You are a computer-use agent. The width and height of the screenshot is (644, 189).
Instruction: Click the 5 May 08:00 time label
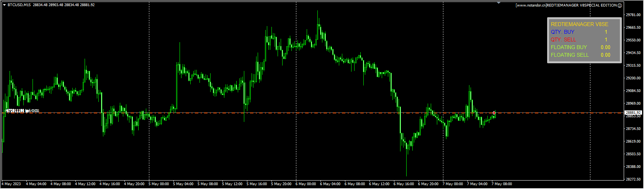point(208,184)
